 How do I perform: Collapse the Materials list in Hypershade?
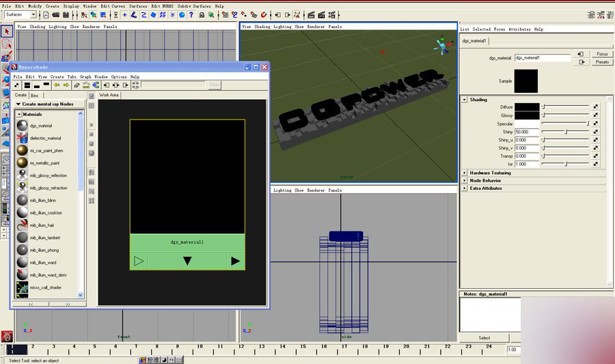point(19,114)
